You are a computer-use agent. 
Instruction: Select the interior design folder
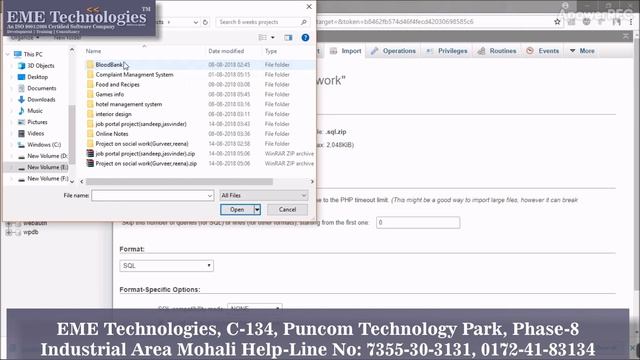[113, 114]
